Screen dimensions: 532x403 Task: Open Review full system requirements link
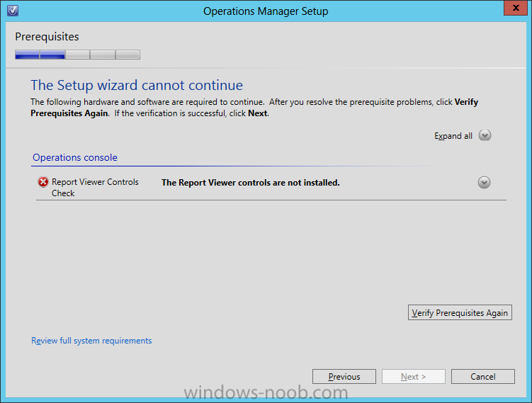point(91,341)
